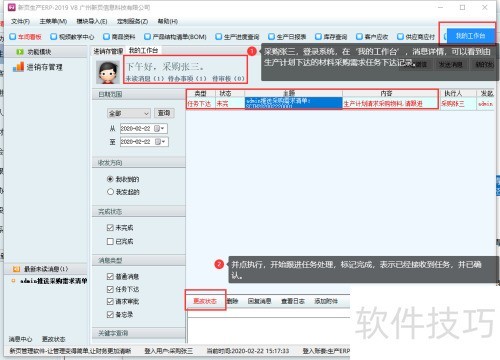Open the 全部 date range dropdown

[129, 114]
